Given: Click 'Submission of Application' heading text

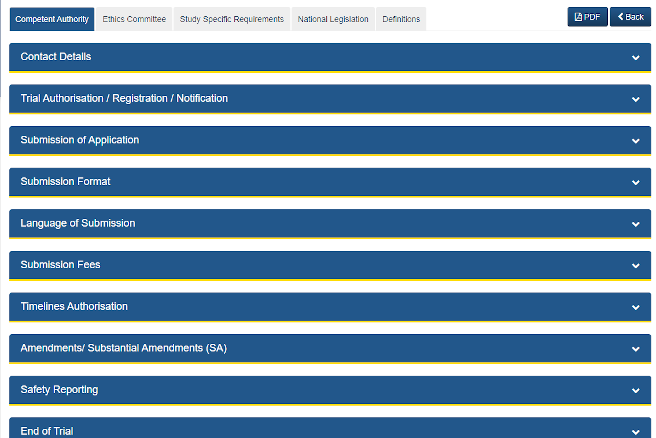Looking at the screenshot, I should coord(80,140).
